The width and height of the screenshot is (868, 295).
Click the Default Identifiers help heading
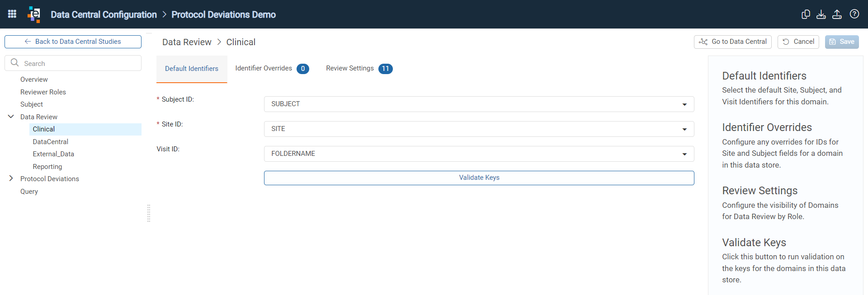click(764, 76)
